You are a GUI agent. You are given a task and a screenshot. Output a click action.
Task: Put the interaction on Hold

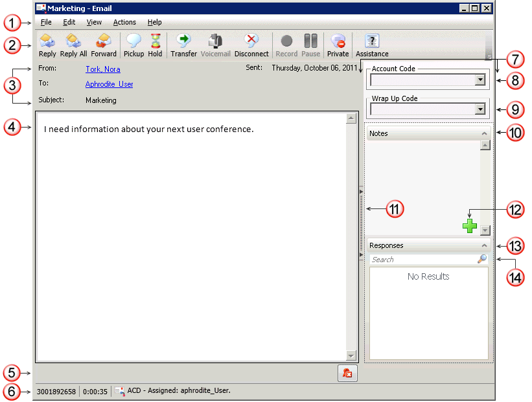pyautogui.click(x=155, y=45)
